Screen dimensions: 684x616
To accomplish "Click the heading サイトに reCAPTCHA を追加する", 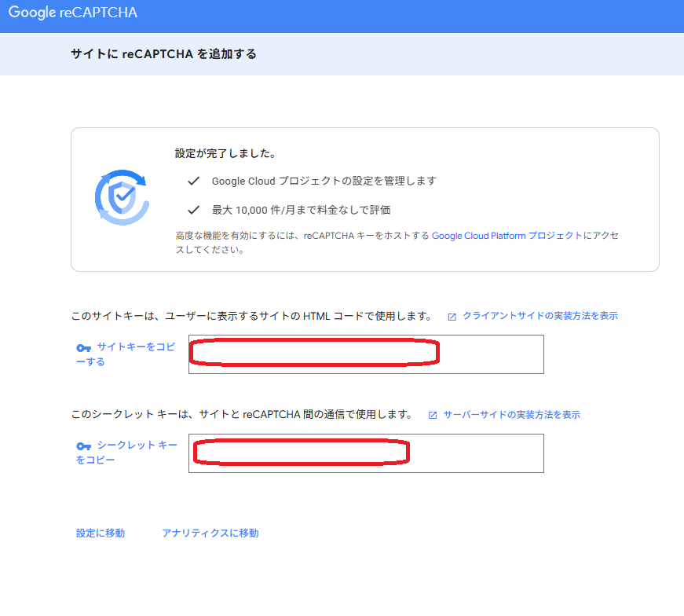I will tap(163, 54).
